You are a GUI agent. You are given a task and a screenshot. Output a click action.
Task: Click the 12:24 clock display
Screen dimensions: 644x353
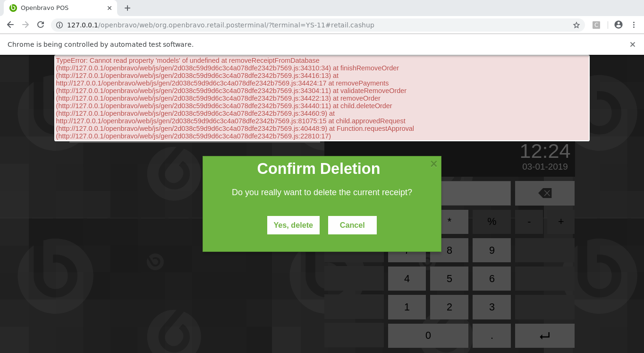pyautogui.click(x=545, y=151)
